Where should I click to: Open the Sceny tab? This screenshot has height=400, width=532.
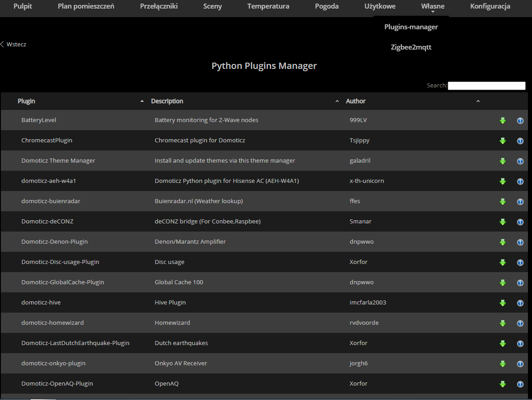[x=212, y=6]
